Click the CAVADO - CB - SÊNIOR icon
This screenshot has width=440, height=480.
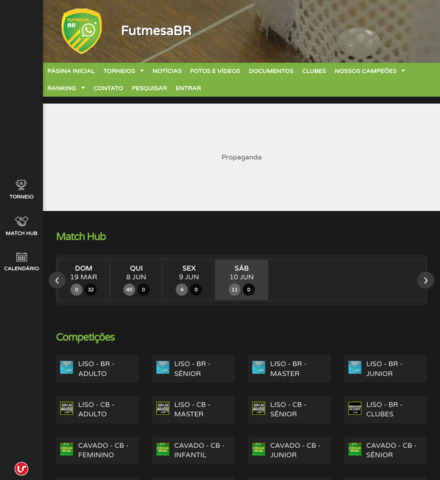coord(355,449)
